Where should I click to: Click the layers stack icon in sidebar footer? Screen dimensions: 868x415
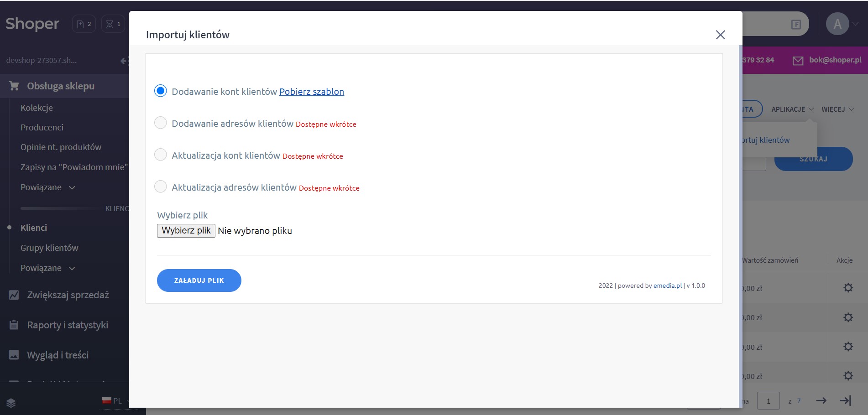11,403
